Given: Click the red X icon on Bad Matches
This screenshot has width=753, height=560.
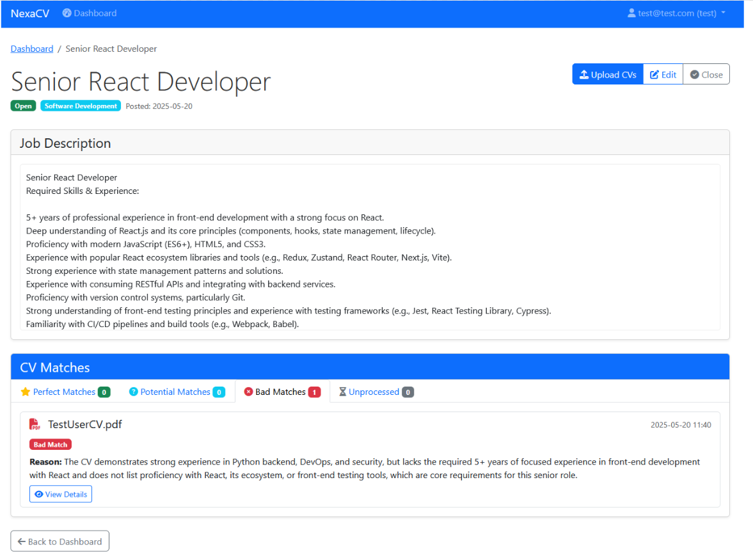Looking at the screenshot, I should [x=248, y=391].
